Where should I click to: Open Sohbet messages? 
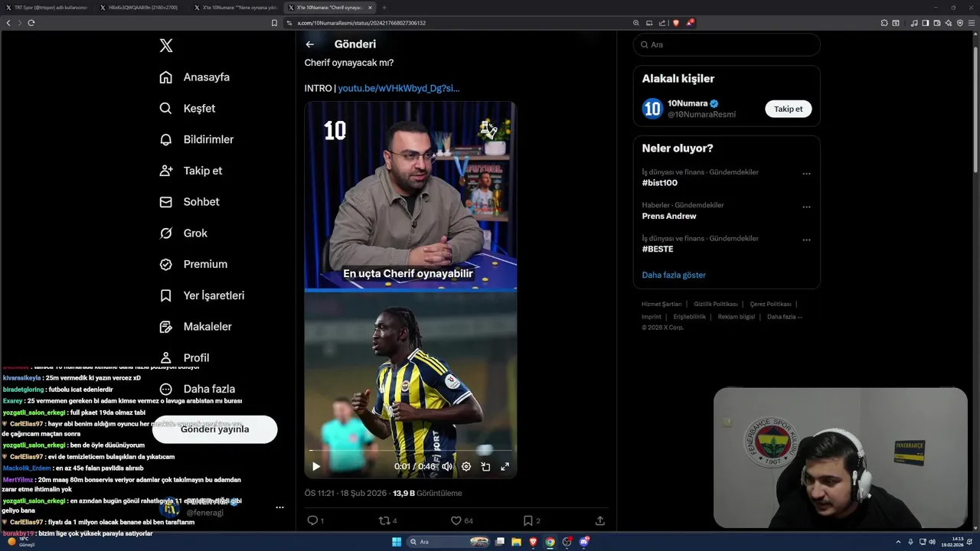pyautogui.click(x=189, y=202)
